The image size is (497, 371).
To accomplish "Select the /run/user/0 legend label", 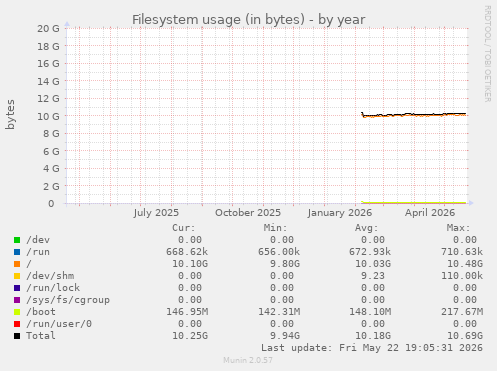I will tap(59, 324).
